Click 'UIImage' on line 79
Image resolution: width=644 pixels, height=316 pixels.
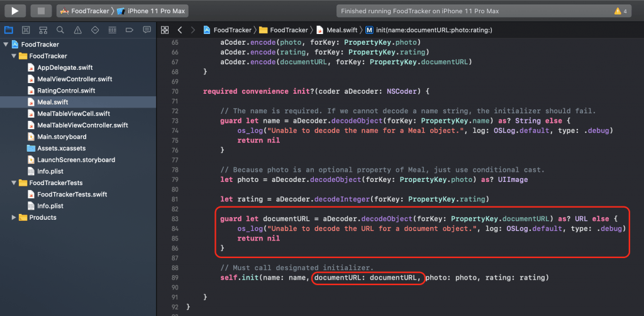point(513,179)
